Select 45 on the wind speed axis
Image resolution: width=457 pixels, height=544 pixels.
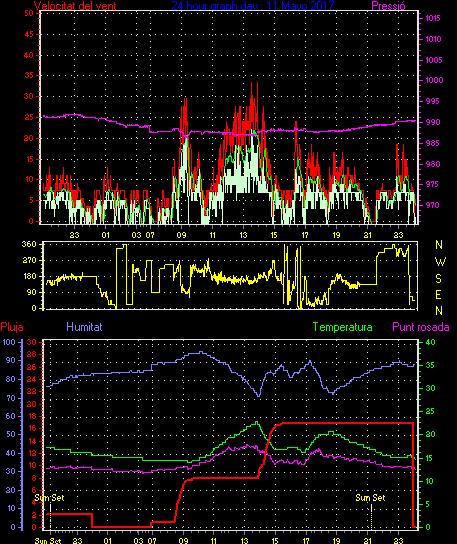[29, 34]
